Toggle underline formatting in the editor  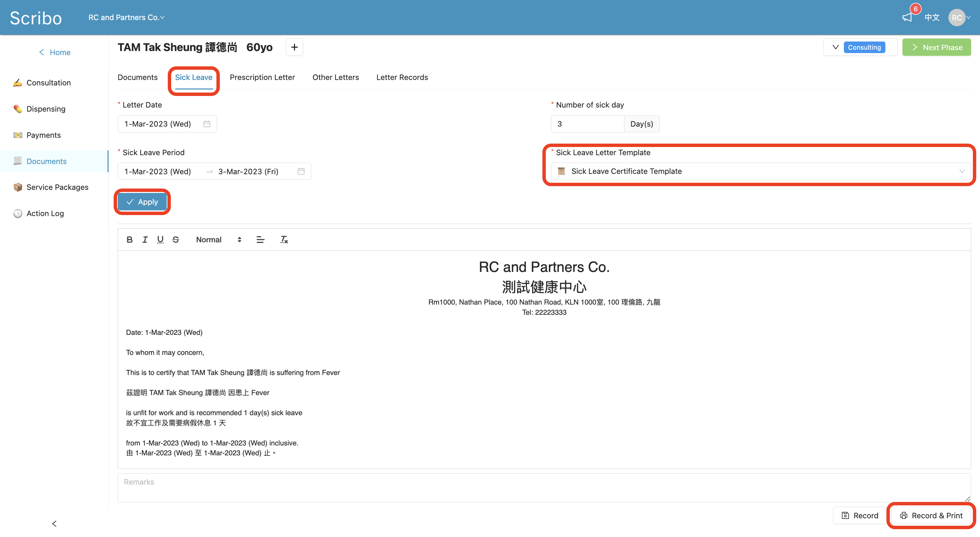160,239
